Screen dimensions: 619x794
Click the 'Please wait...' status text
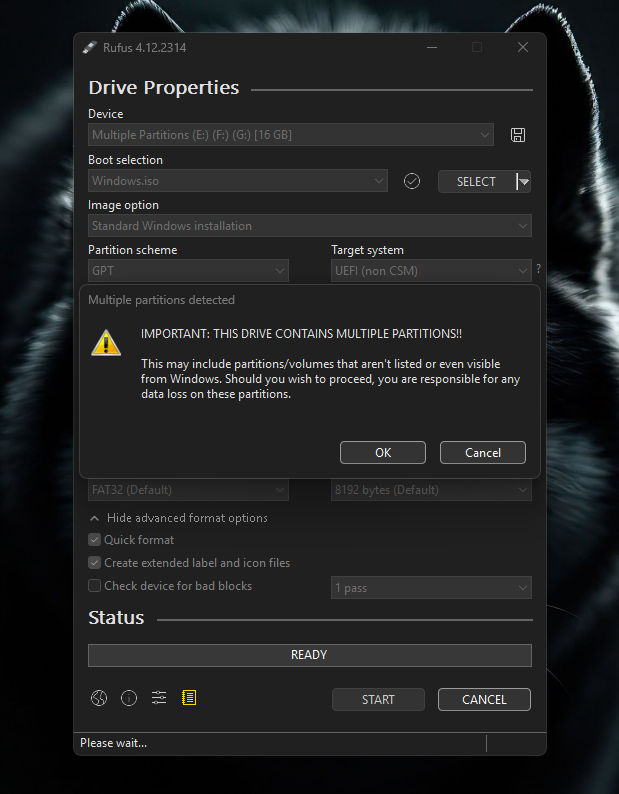113,743
